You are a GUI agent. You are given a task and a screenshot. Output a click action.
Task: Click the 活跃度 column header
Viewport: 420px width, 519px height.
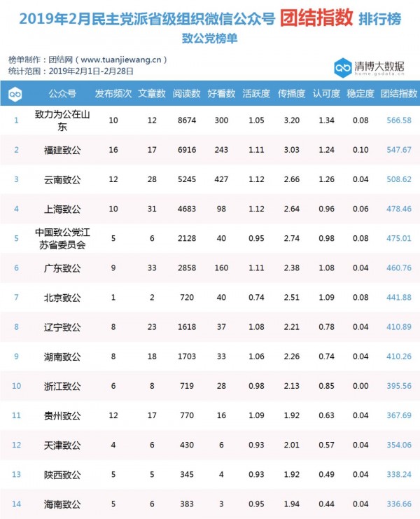click(256, 94)
